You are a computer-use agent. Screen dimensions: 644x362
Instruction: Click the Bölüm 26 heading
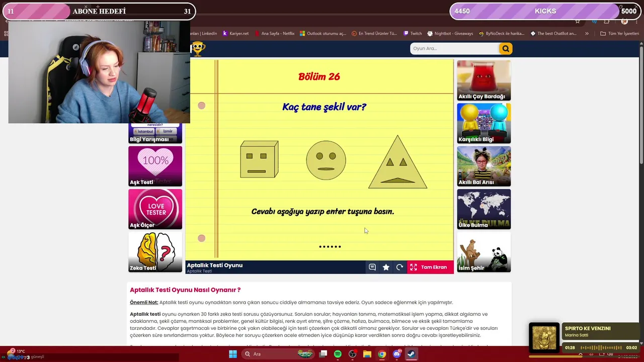click(319, 76)
